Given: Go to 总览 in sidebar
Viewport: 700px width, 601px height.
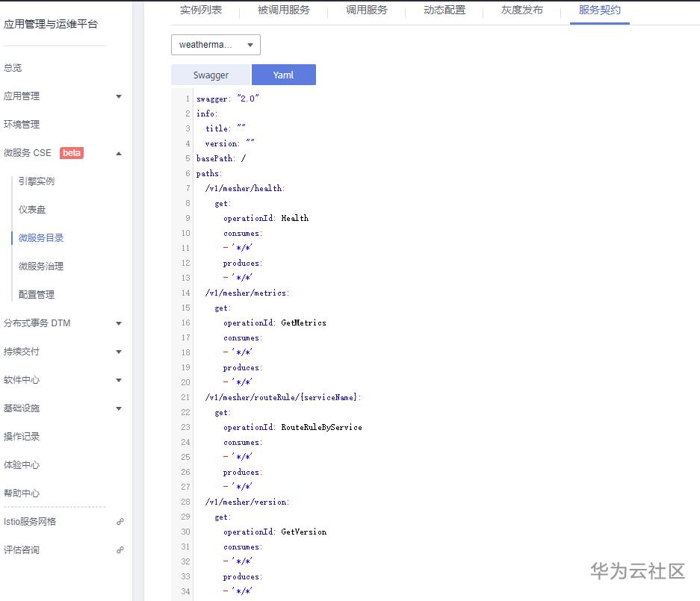Looking at the screenshot, I should 13,68.
